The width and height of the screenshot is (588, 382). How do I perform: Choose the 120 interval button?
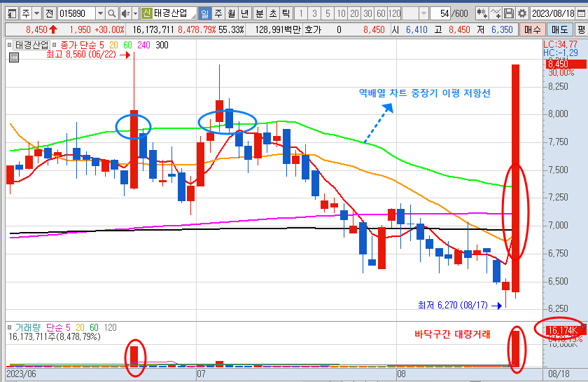coord(395,14)
